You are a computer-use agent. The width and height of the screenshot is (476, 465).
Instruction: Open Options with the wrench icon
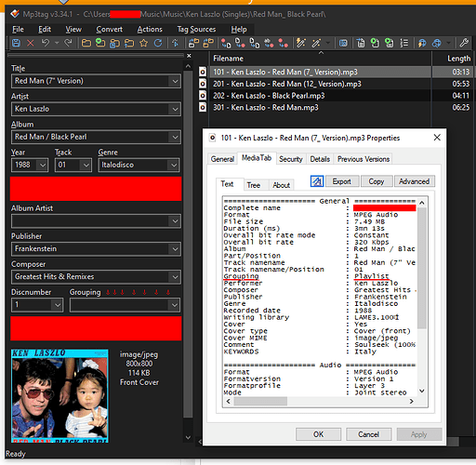464,43
